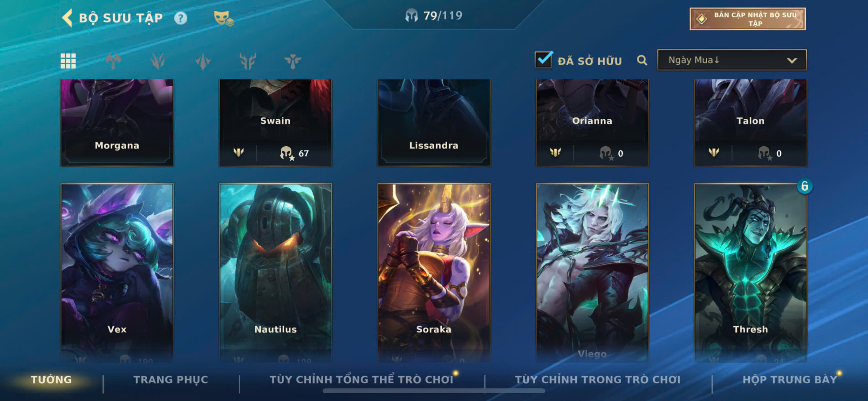Switch to the Trang Phục tab
Image resolution: width=868 pixels, height=401 pixels.
click(x=171, y=379)
